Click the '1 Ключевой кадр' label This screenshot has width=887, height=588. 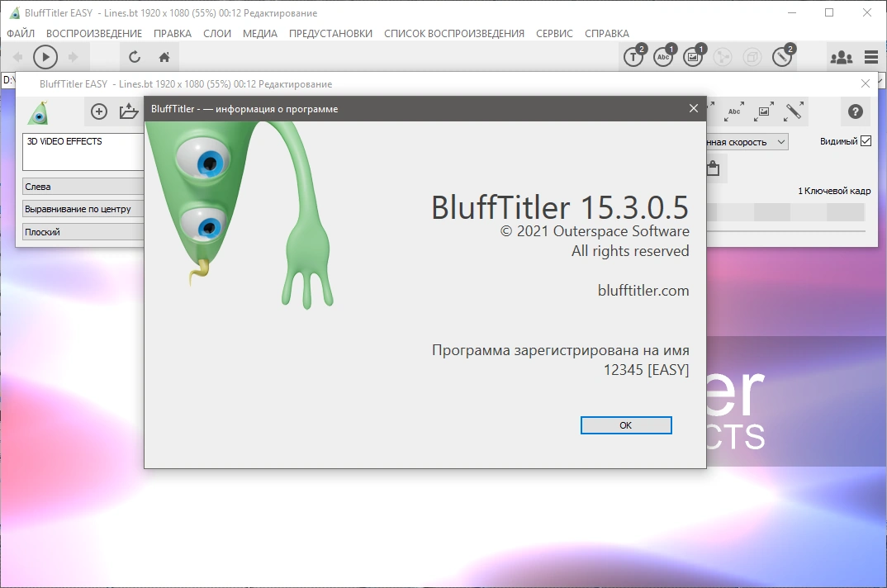pos(834,191)
